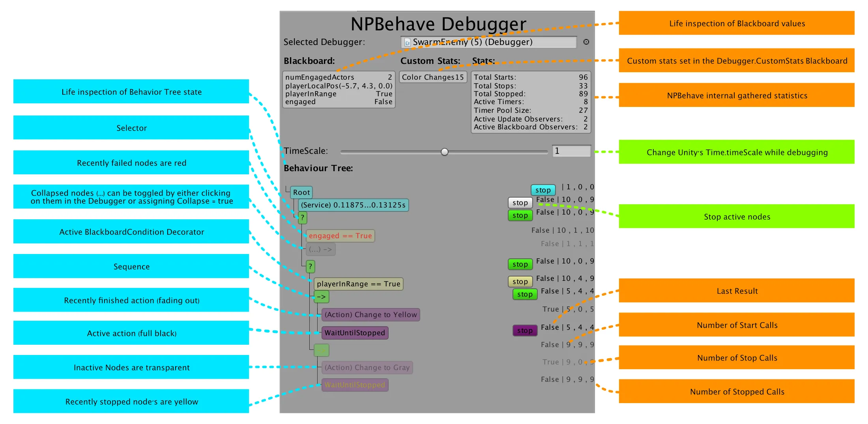Screen dimensions: 868x424
Task: Select the 'playerInRange == True' decorator node
Action: [x=359, y=284]
